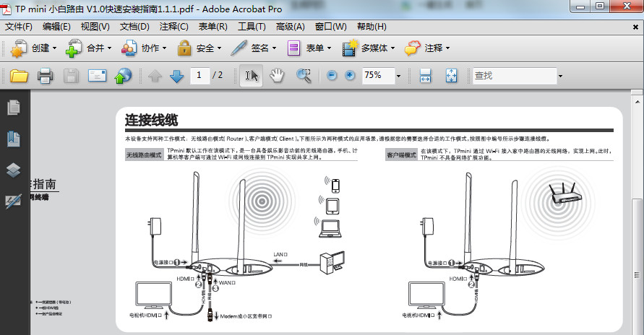
Task: Click the 75% zoom value field
Action: click(x=378, y=75)
